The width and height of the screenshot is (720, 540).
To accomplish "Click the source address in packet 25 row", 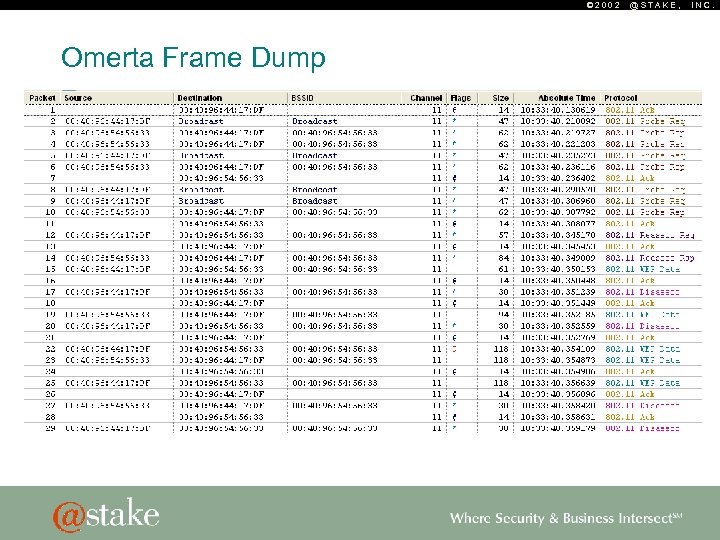I will coord(107,383).
